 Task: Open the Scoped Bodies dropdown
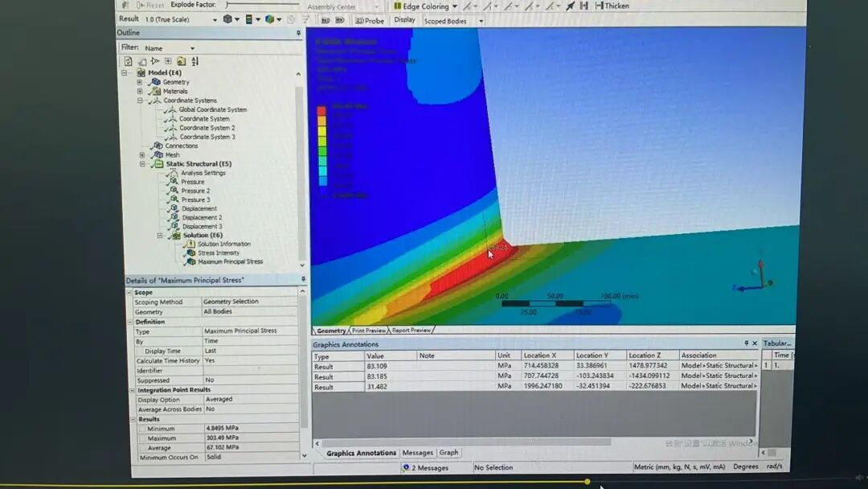point(481,21)
